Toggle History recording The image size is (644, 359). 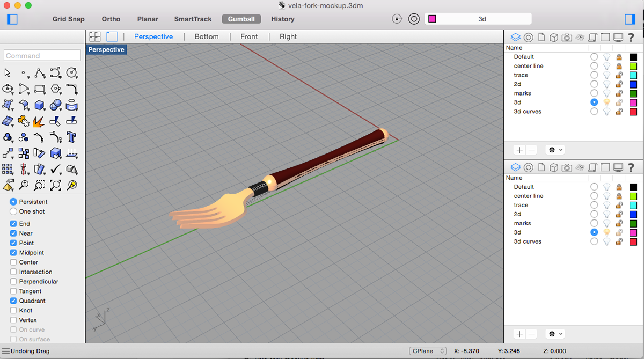pyautogui.click(x=283, y=19)
